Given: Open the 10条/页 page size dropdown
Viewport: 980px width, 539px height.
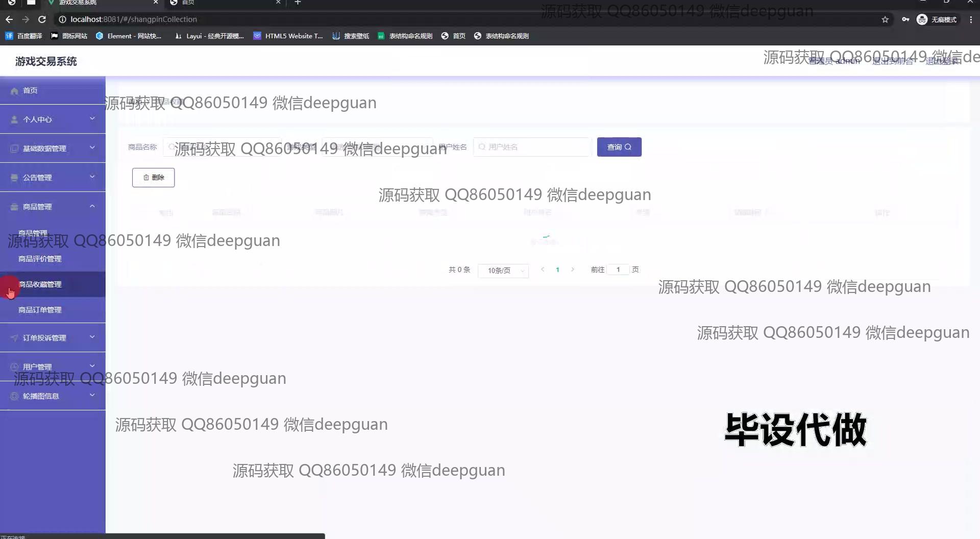Looking at the screenshot, I should (x=503, y=271).
